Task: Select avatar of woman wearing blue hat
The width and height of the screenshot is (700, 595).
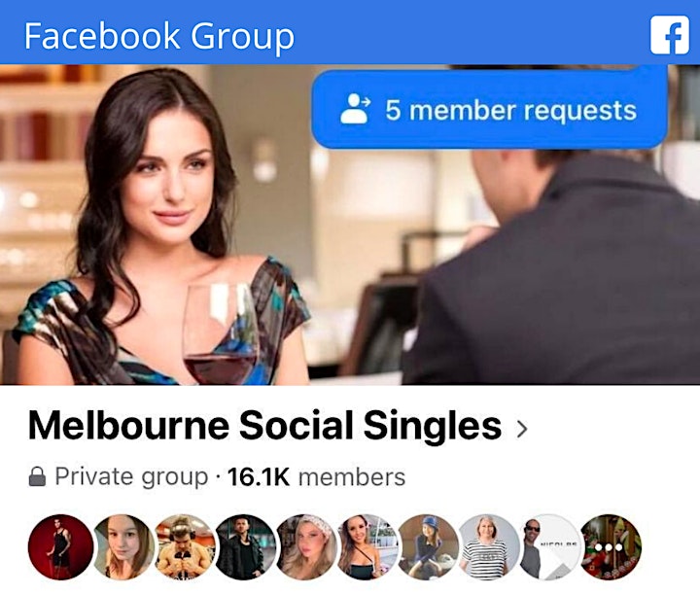Action: [428, 546]
